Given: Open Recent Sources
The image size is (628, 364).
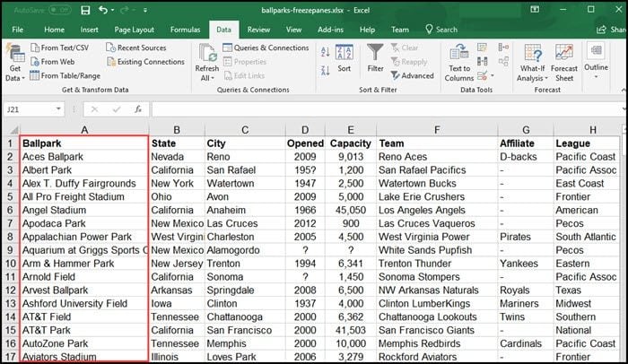Looking at the screenshot, I should click(136, 48).
